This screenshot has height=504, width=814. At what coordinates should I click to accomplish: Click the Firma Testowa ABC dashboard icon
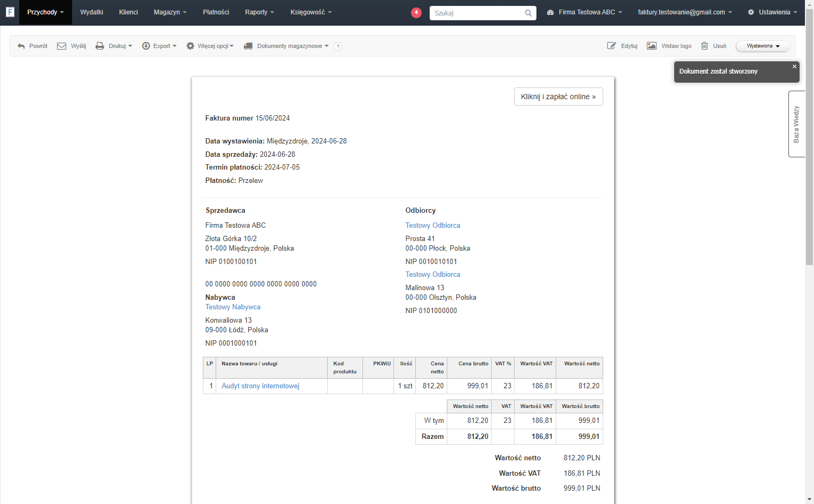(x=550, y=12)
